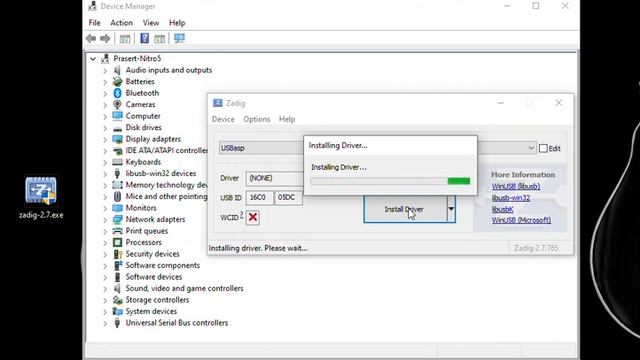640x360 pixels.
Task: Open the libusb-win32 information link
Action: tap(511, 198)
